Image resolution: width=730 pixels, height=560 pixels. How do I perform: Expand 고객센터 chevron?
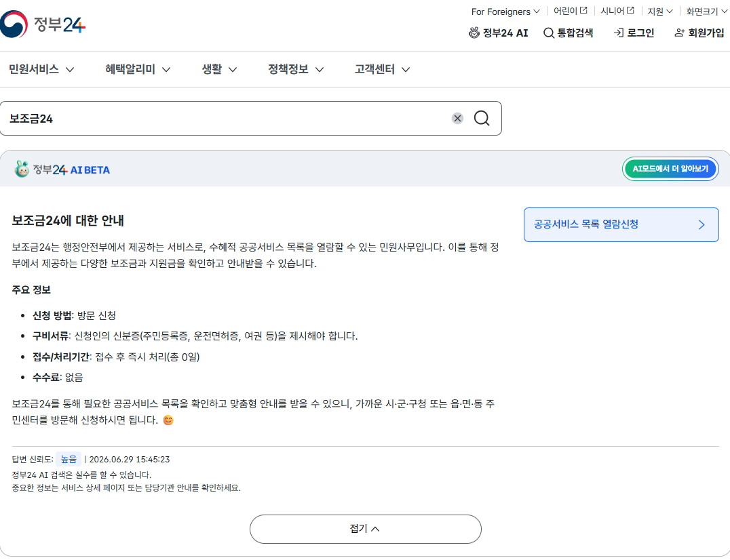pos(406,70)
